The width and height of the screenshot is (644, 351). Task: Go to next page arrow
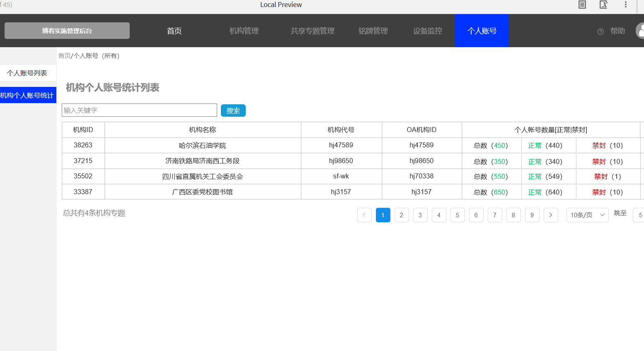tap(551, 215)
